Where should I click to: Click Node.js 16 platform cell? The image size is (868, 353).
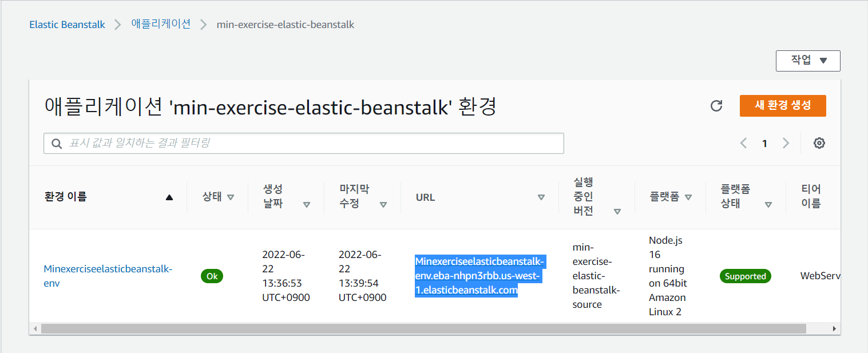[x=668, y=276]
